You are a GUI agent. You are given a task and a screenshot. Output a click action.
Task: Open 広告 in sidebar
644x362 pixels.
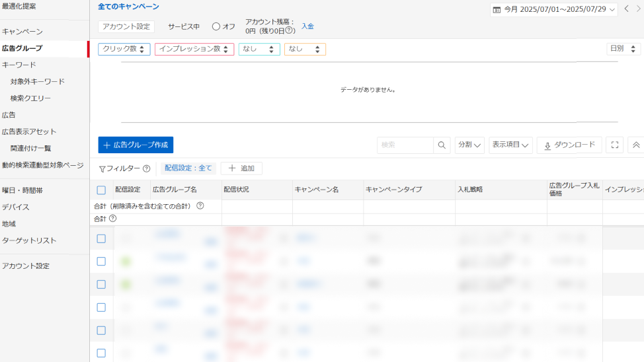click(9, 116)
